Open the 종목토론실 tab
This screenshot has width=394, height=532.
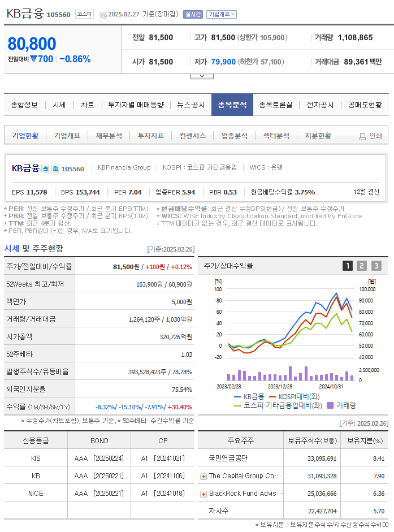(x=276, y=105)
